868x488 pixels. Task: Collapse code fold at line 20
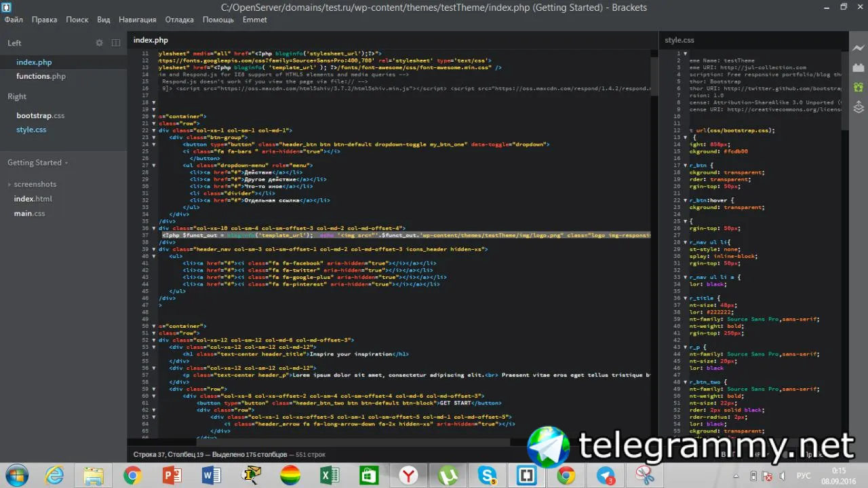pos(154,117)
